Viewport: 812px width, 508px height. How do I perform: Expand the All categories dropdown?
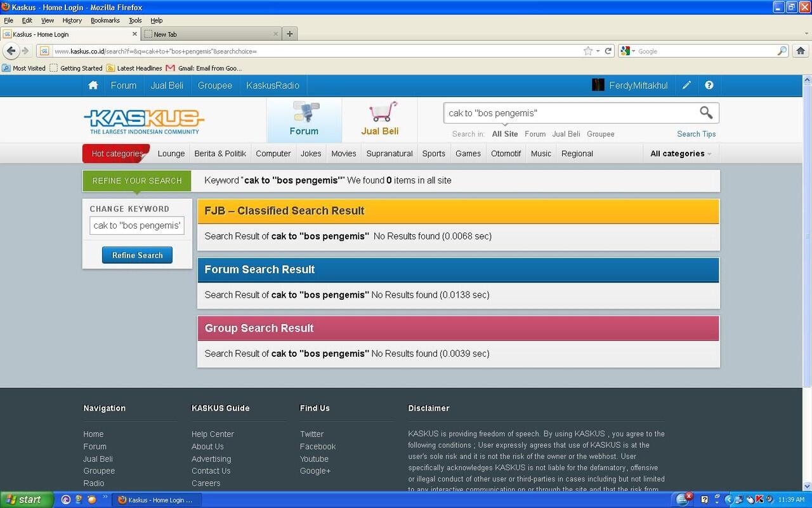(x=681, y=154)
